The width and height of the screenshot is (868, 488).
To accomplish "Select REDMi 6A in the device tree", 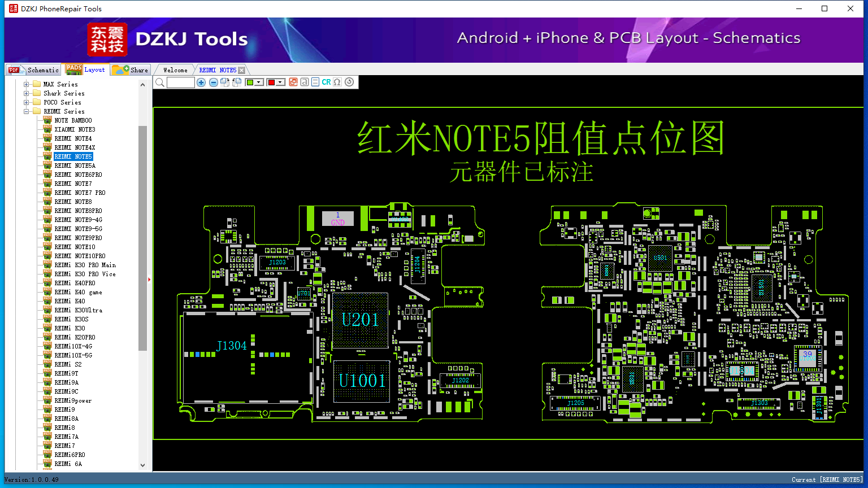I will [x=68, y=464].
